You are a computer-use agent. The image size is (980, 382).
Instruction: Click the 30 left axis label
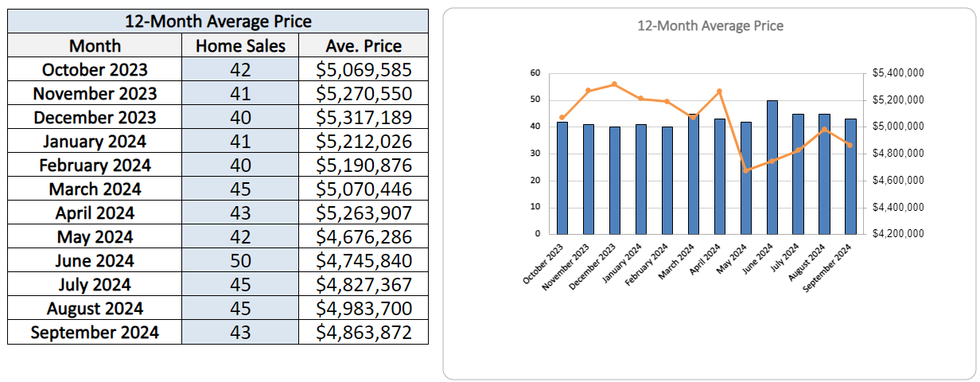[535, 154]
